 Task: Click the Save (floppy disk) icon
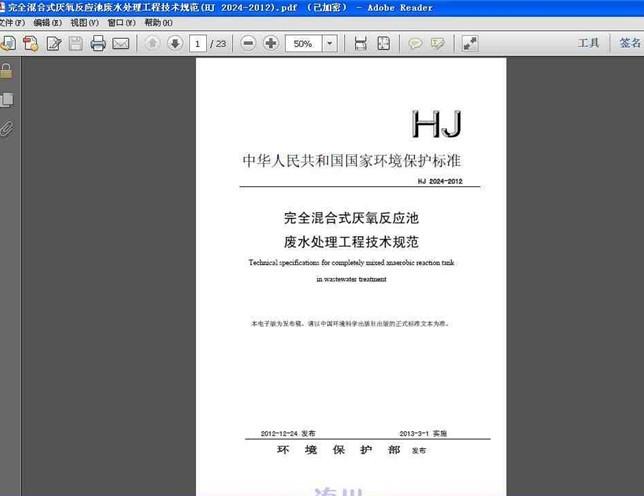coord(76,43)
